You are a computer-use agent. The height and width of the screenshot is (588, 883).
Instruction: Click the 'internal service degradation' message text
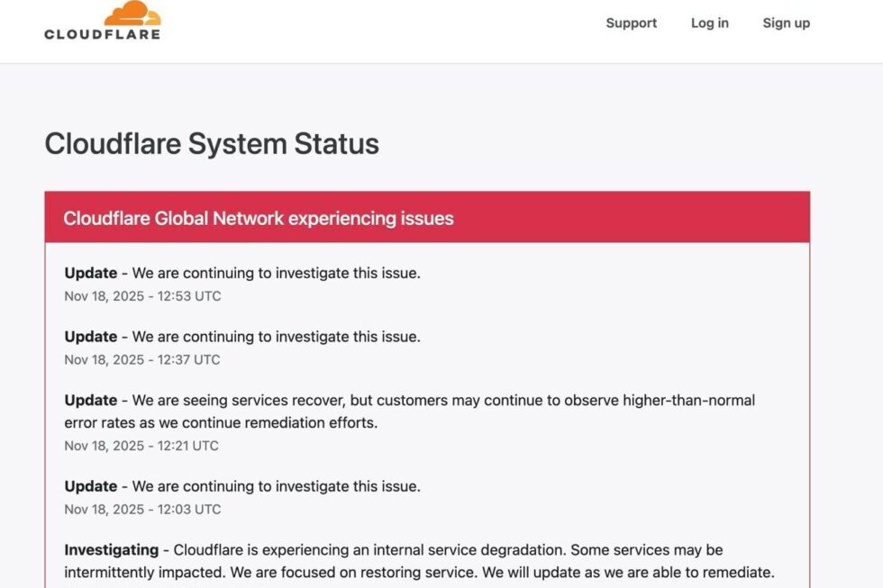click(x=447, y=549)
